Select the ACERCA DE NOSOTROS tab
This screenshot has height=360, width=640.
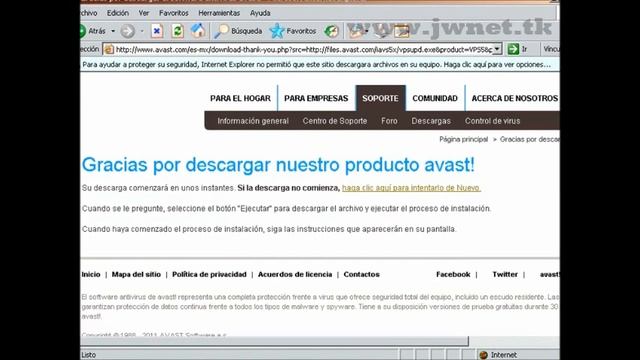tap(514, 98)
